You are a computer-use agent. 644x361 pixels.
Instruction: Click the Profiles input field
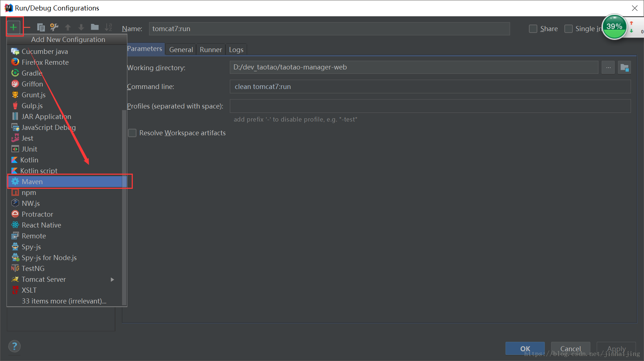pyautogui.click(x=430, y=106)
